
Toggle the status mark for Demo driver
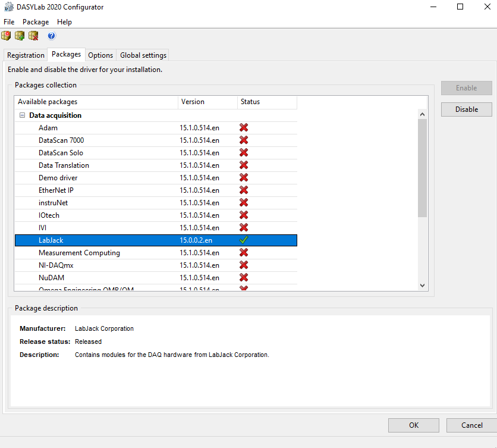pyautogui.click(x=244, y=177)
